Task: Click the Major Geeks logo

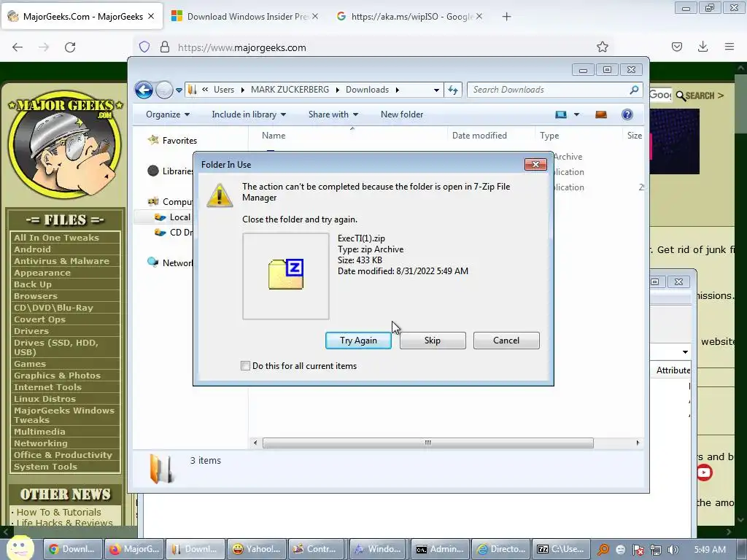Action: coord(65,146)
